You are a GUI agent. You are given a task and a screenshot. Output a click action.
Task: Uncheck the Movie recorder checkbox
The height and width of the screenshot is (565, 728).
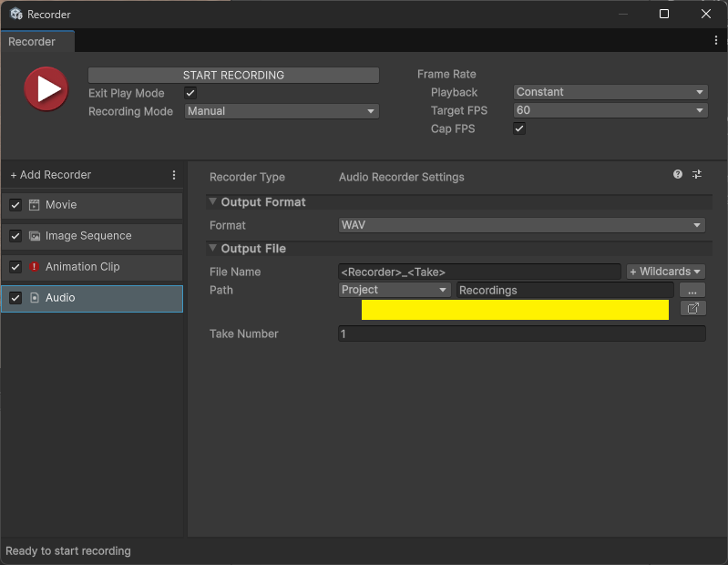click(15, 205)
